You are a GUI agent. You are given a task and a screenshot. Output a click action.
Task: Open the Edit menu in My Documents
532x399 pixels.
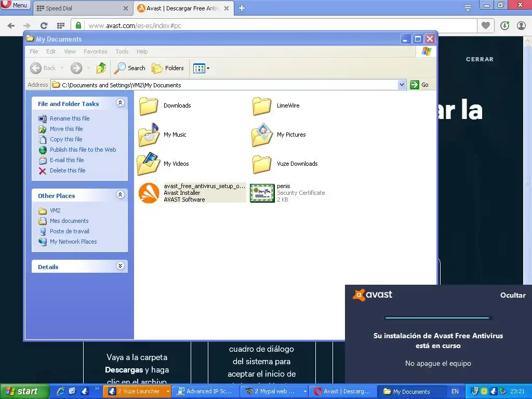click(51, 51)
